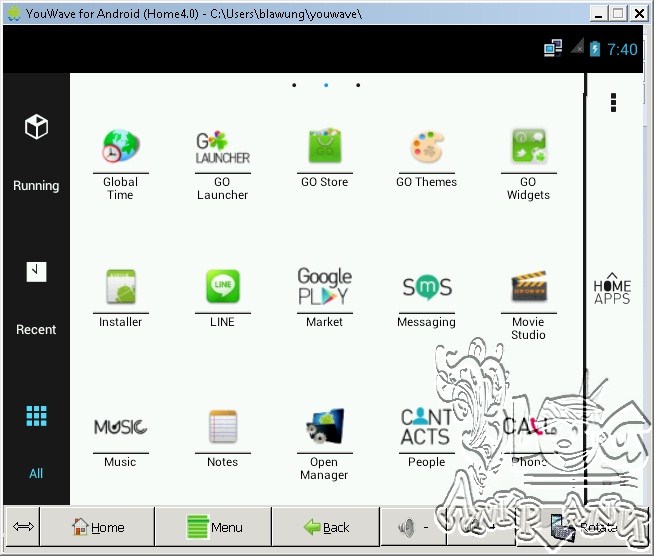The image size is (654, 556).
Task: Click the Rotate screen button
Action: click(x=583, y=527)
